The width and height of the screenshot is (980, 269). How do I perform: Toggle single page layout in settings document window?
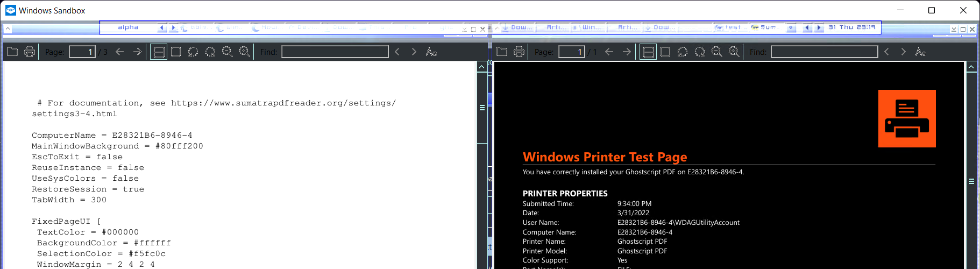(x=176, y=52)
